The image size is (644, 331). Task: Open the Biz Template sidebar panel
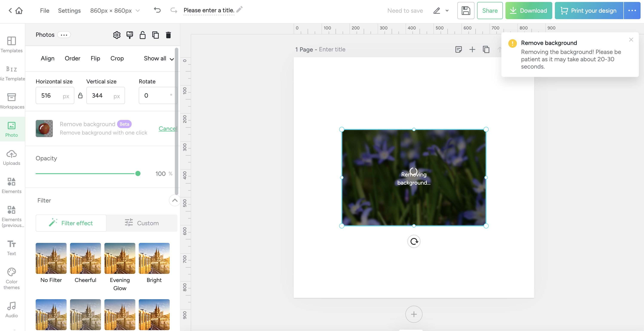pyautogui.click(x=12, y=73)
